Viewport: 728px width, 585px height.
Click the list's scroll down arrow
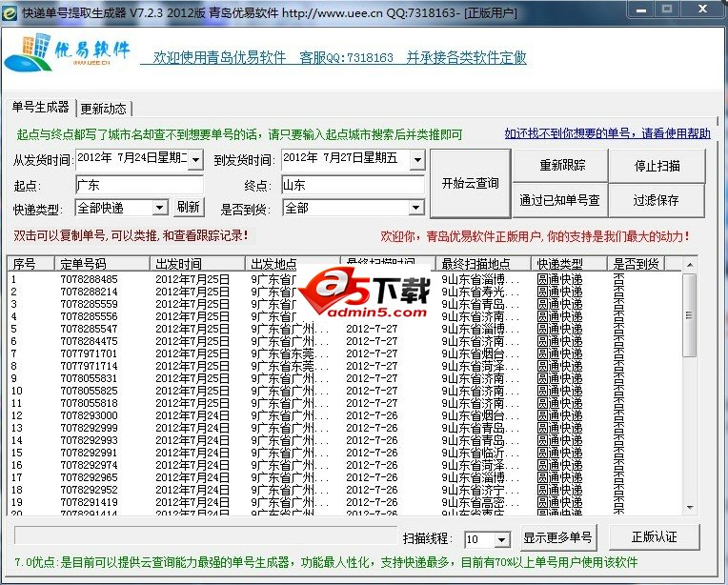(690, 508)
